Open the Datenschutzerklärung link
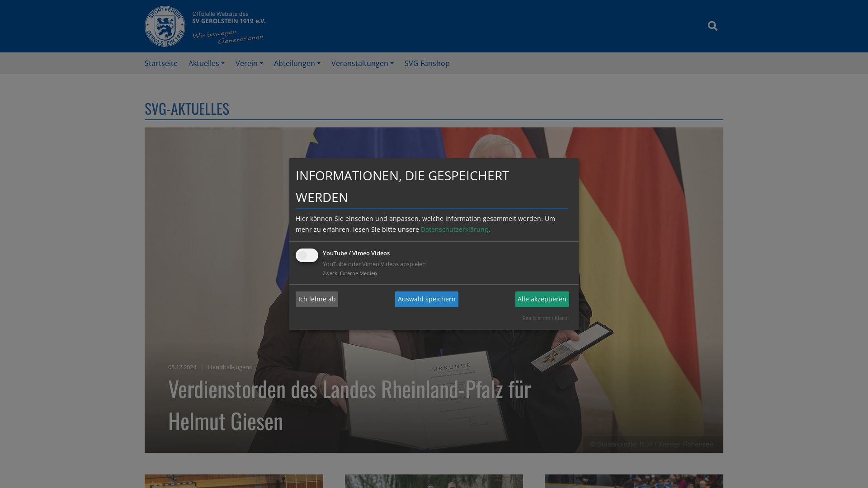 coord(454,230)
